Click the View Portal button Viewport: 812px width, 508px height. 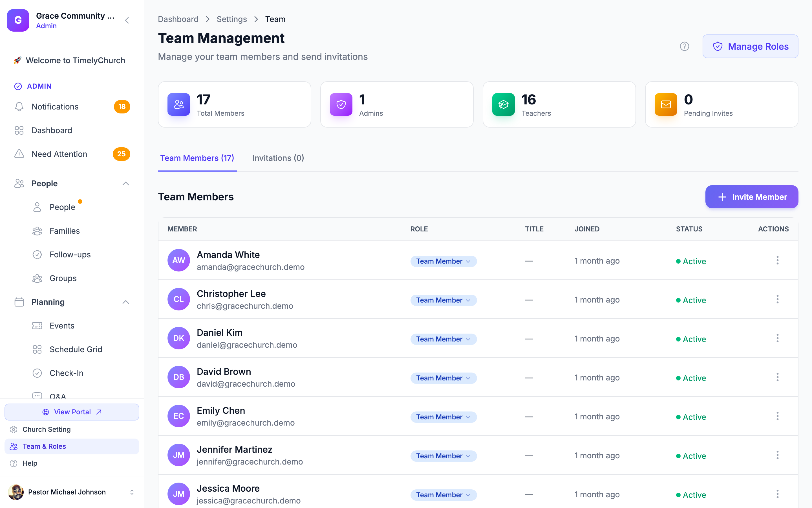[x=72, y=412]
